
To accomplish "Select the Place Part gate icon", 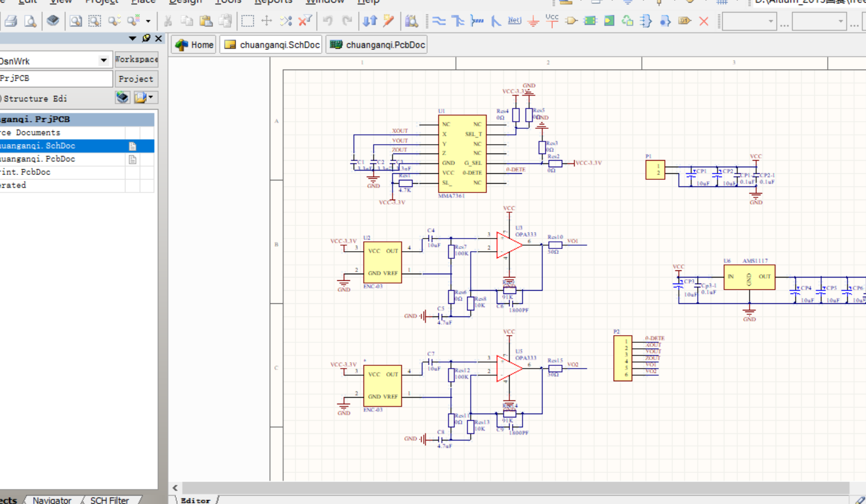I will [571, 21].
